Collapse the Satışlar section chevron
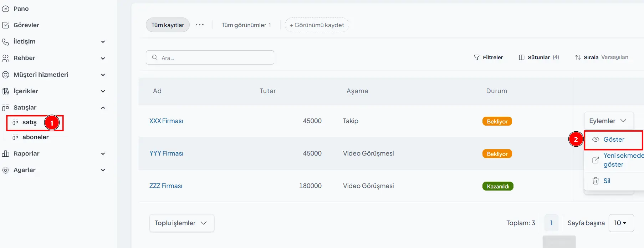644x248 pixels. click(103, 107)
